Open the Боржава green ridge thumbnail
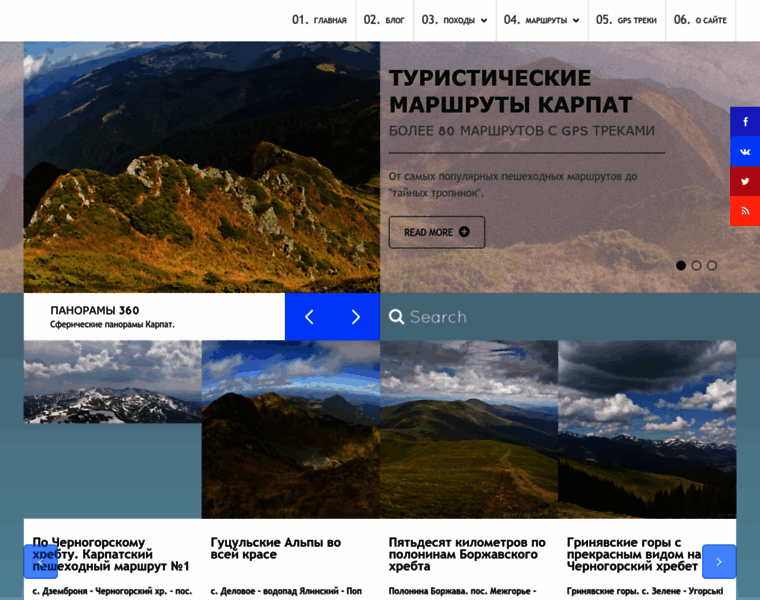The height and width of the screenshot is (600, 760). (x=469, y=429)
